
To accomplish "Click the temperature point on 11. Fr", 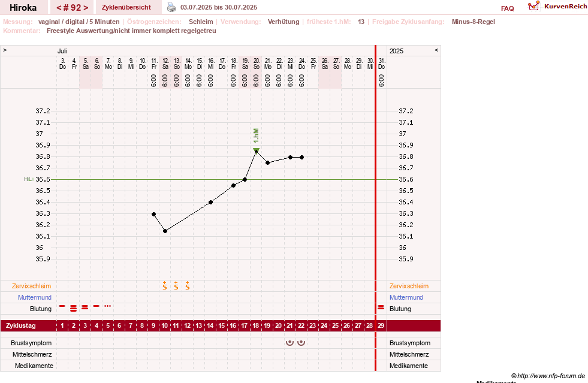I will click(x=154, y=214).
